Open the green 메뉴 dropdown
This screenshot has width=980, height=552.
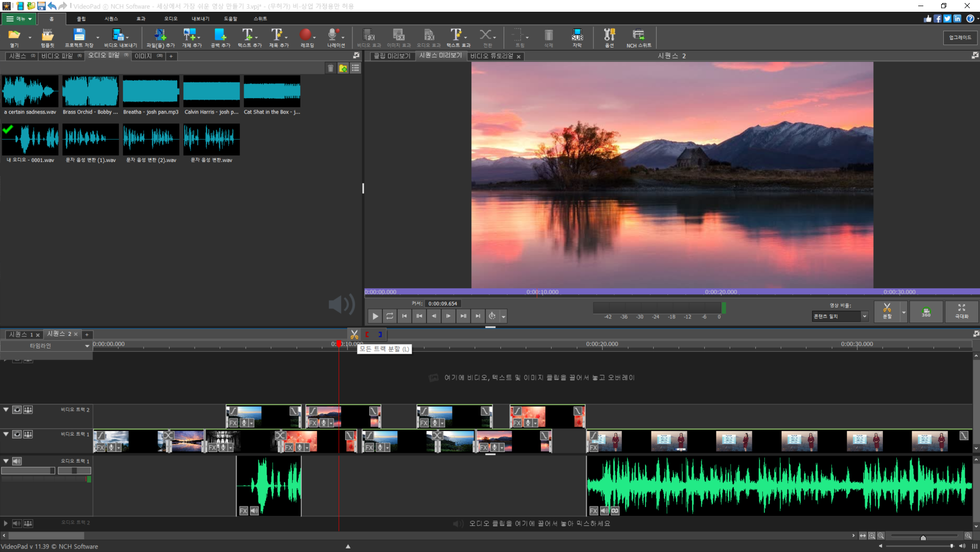(x=19, y=19)
